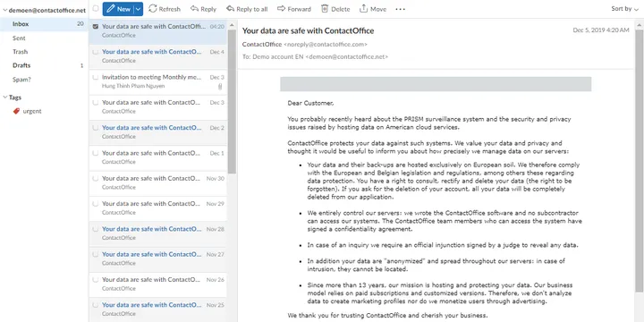Uncheck the checkbox of the 04:20 message
644x322 pixels.
tap(96, 26)
